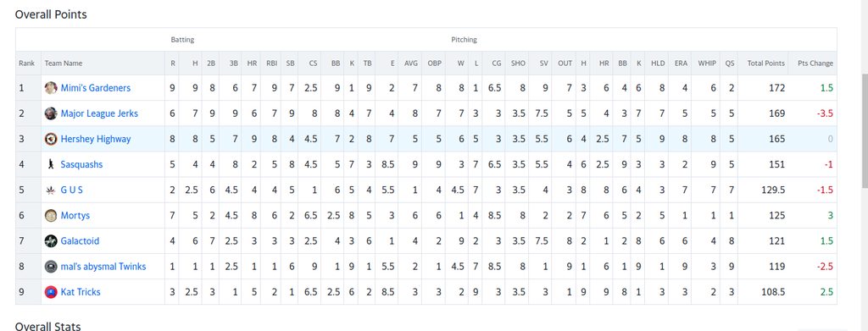Click G U S leaf team icon
Viewport: 868px width, 331px height.
(51, 190)
